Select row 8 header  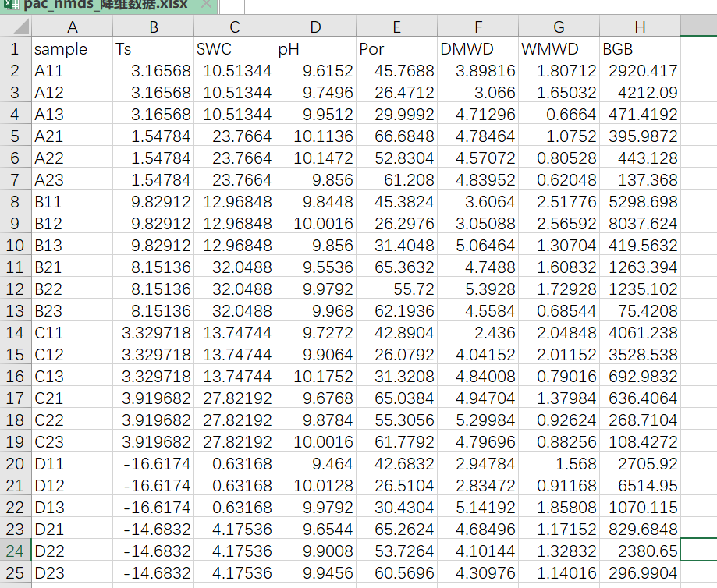click(15, 201)
